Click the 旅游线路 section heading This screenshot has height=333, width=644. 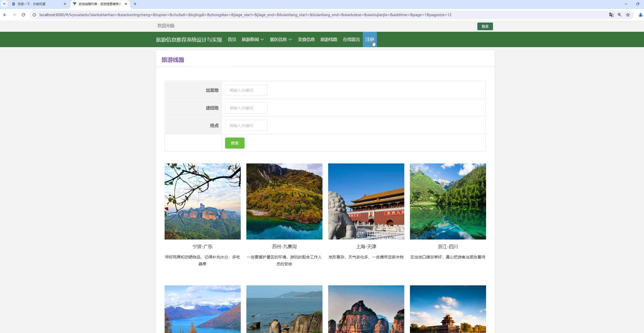(173, 60)
